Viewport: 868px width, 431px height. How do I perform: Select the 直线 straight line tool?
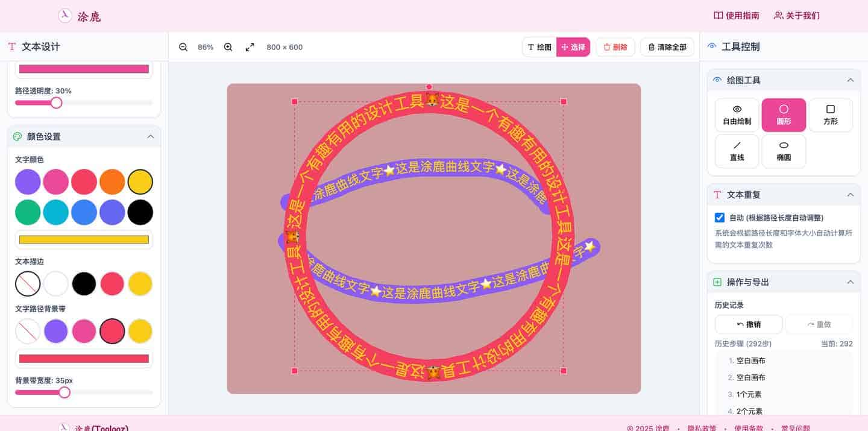tap(737, 151)
